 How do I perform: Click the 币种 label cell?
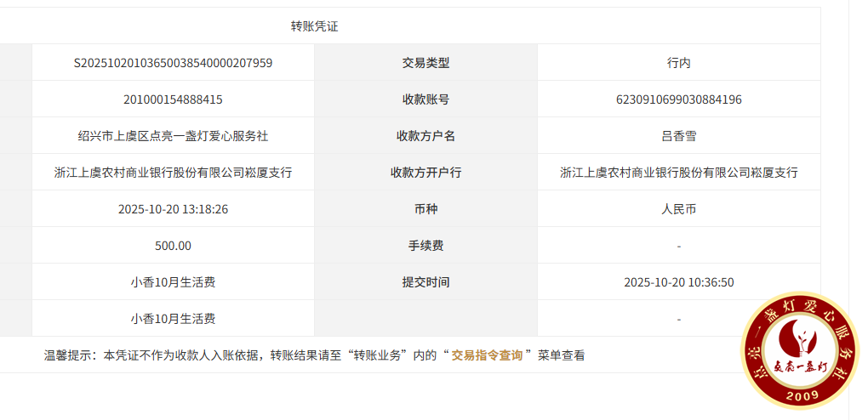(425, 209)
